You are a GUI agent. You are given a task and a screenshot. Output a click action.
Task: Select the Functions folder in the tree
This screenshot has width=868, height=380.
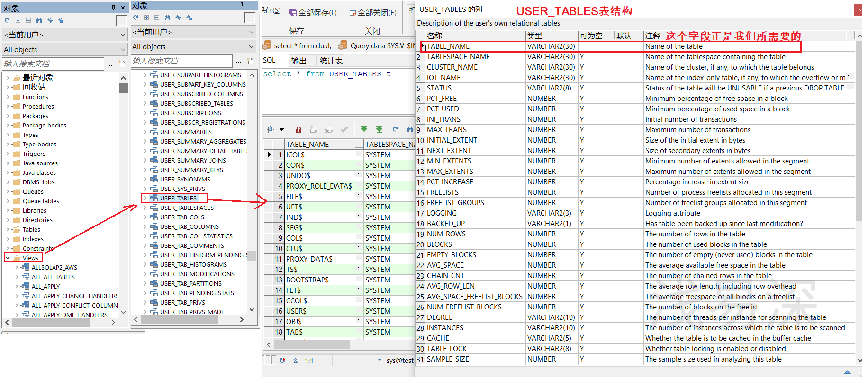pos(36,97)
